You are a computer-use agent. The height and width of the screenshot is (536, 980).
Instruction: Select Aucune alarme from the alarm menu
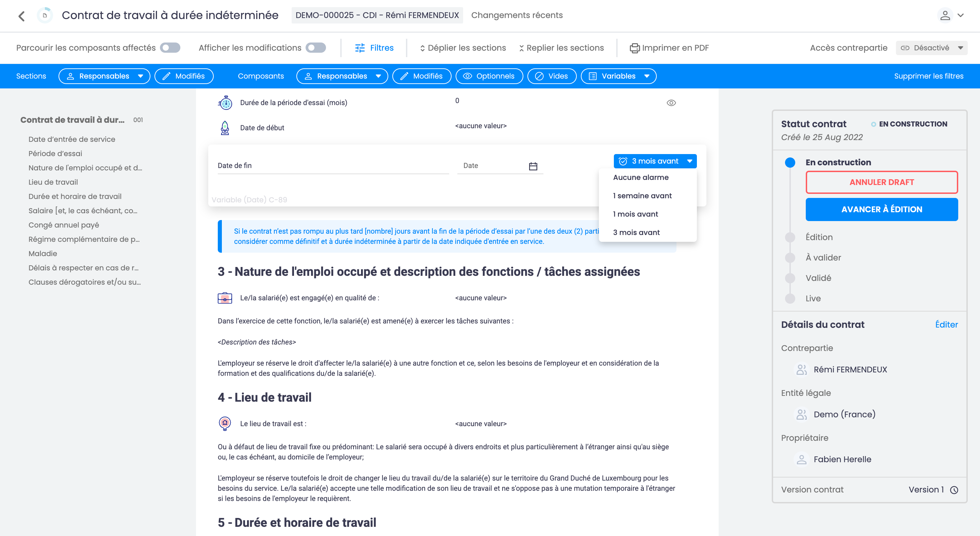[x=640, y=177]
